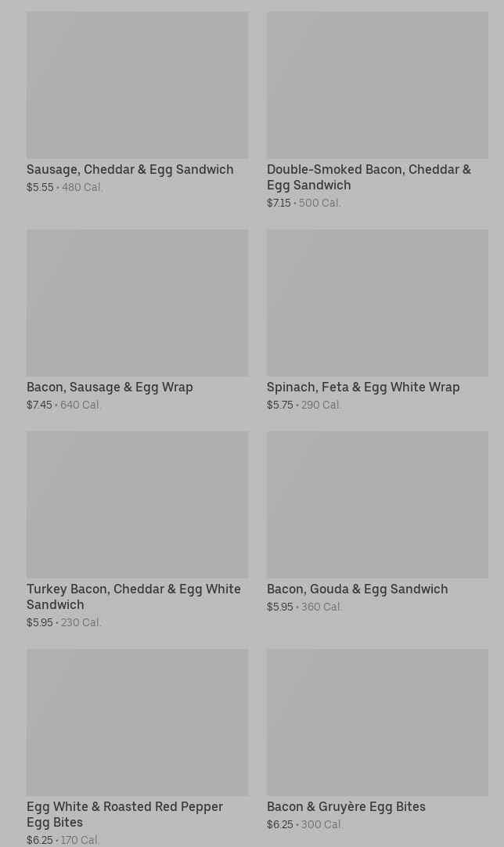Click Sausage, Cheddar & Egg Sandwich title
Screen dimensions: 504x847
coord(130,169)
